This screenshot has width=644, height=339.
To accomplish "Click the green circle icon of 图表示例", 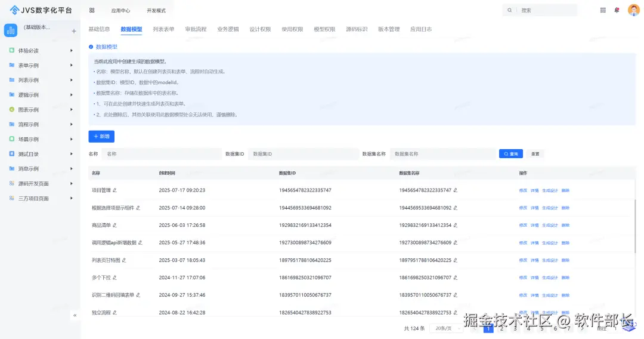I will coord(11,109).
